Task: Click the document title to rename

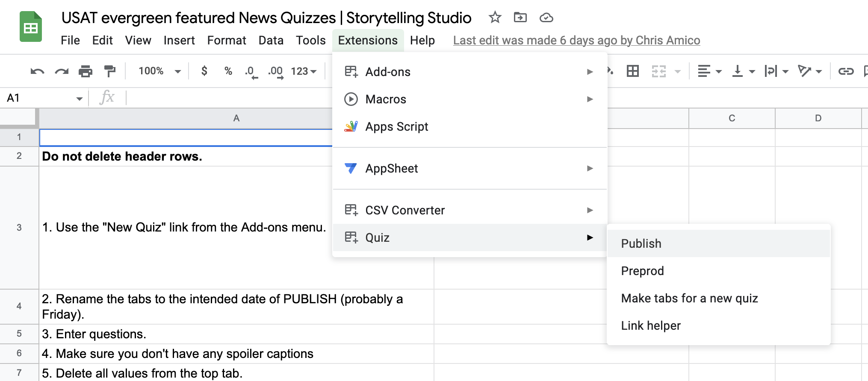Action: pos(266,18)
